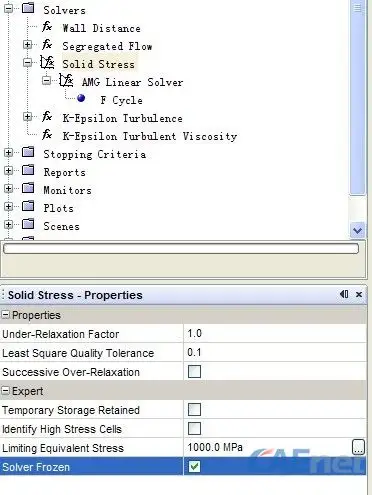Click the Stopping Criteria folder icon
Screen dimensions: 372x495
pos(28,152)
